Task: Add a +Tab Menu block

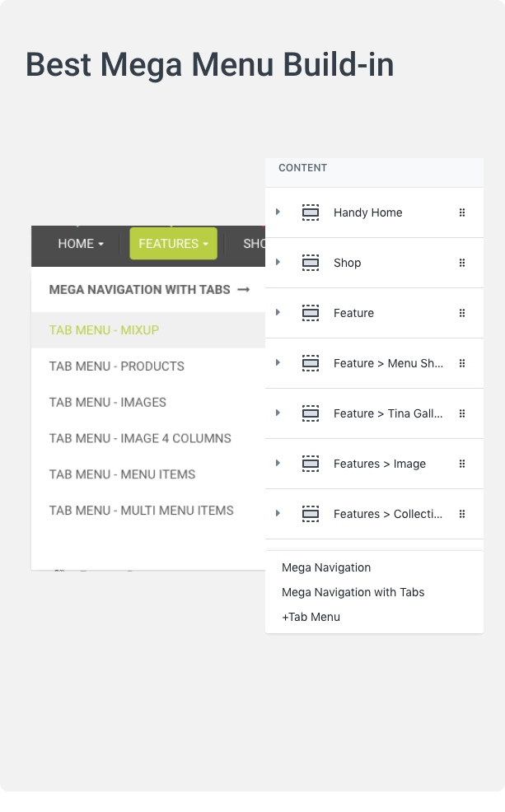Action: [311, 617]
